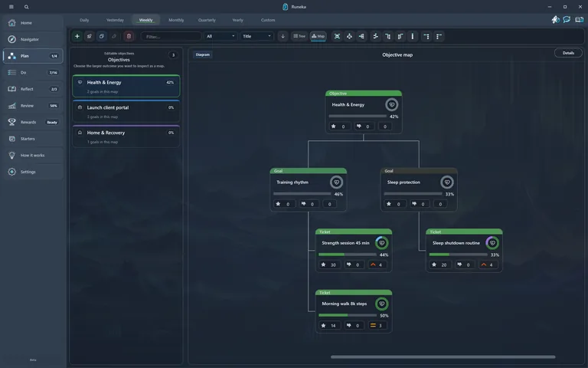Open the Do section in sidebar
588x368 pixels.
click(33, 73)
